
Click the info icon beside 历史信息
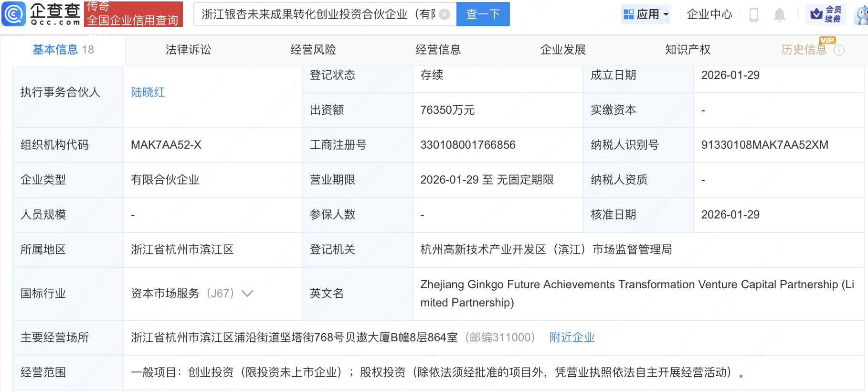point(839,50)
